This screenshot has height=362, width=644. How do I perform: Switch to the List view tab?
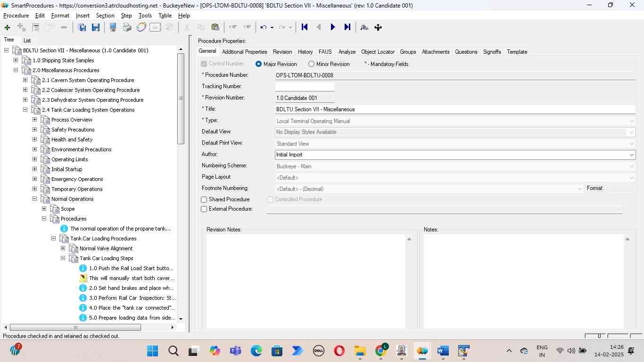point(27,41)
